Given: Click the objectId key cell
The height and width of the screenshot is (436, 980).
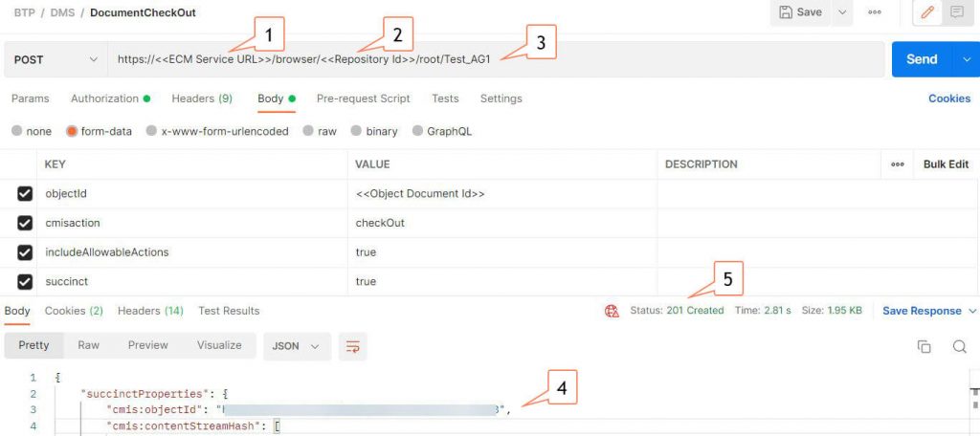Looking at the screenshot, I should (192, 194).
